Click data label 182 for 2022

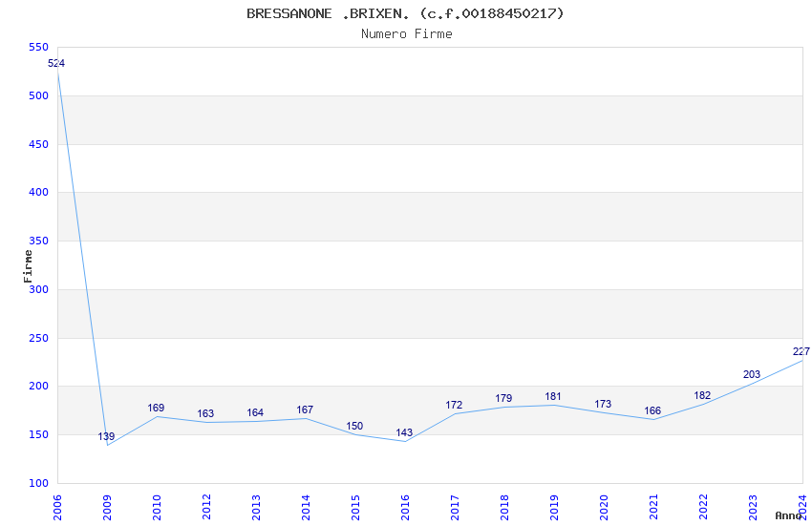(x=702, y=396)
